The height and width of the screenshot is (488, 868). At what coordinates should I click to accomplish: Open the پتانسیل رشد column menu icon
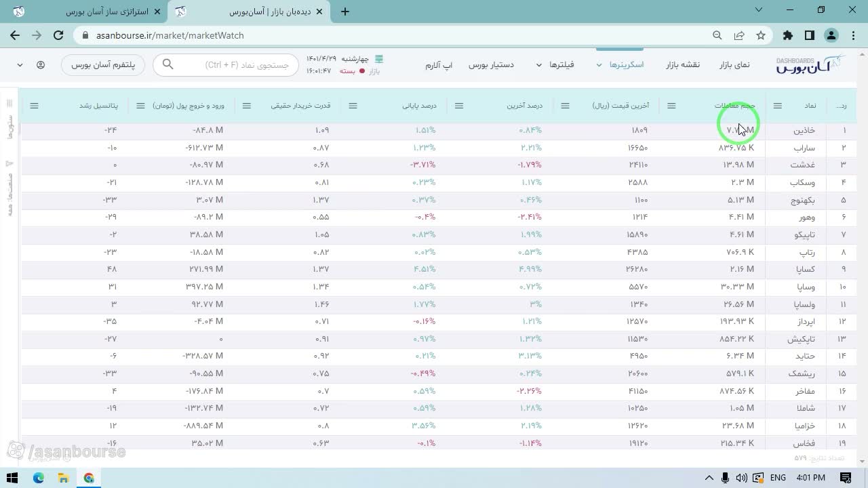pos(35,106)
